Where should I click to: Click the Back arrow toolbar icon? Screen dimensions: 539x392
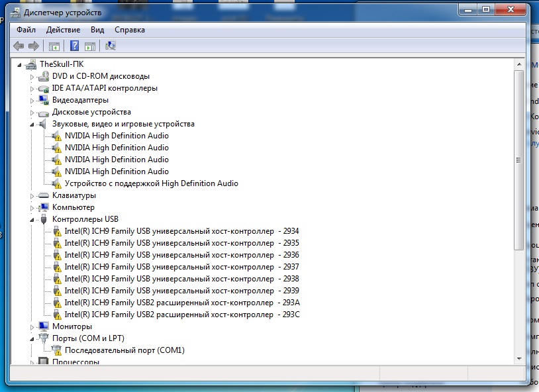pyautogui.click(x=19, y=46)
